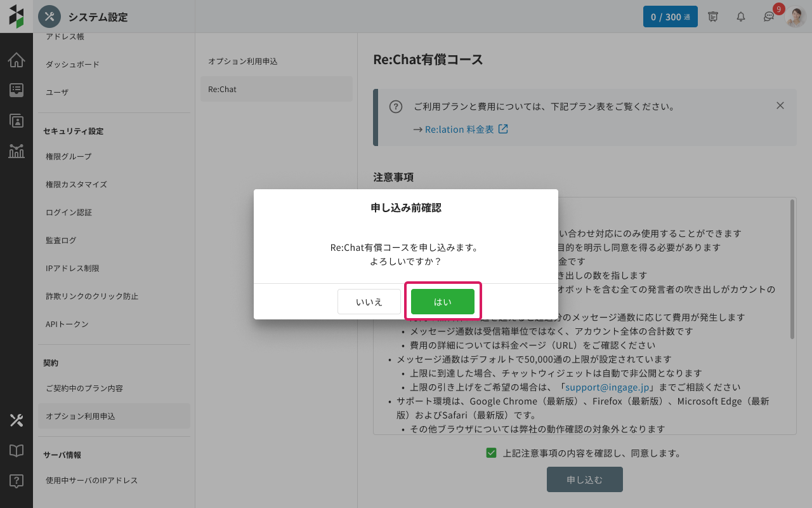
Task: Open the home icon in left sidebar
Action: (x=16, y=60)
